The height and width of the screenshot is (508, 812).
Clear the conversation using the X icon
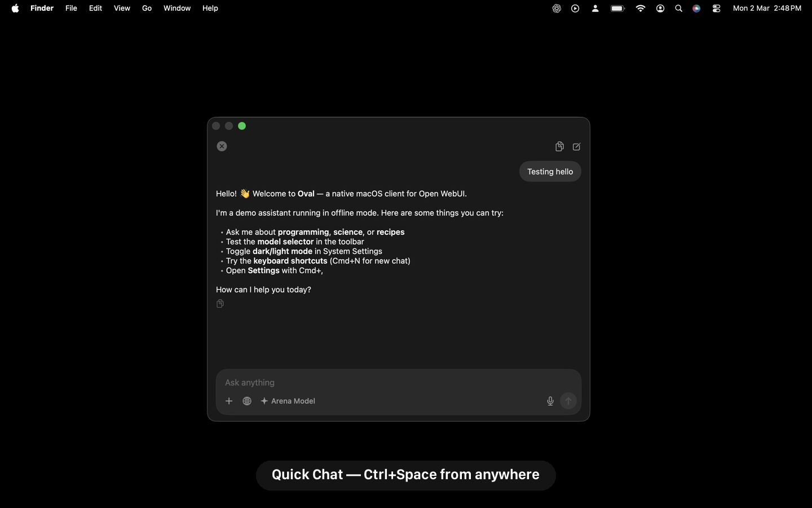(x=222, y=146)
